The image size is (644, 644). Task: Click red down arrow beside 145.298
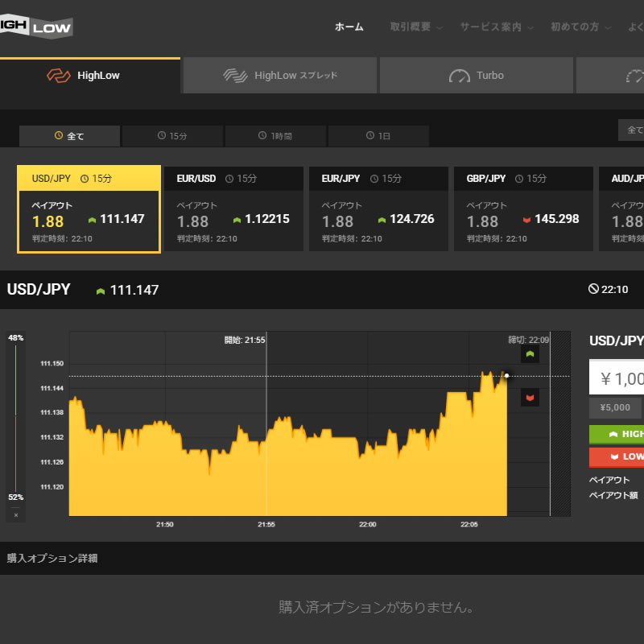point(526,220)
